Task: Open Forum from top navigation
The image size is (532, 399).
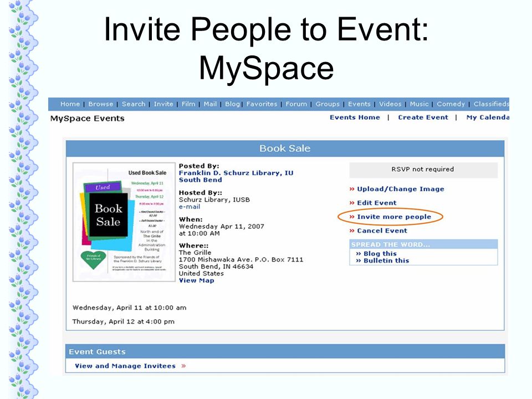Action: coord(296,104)
